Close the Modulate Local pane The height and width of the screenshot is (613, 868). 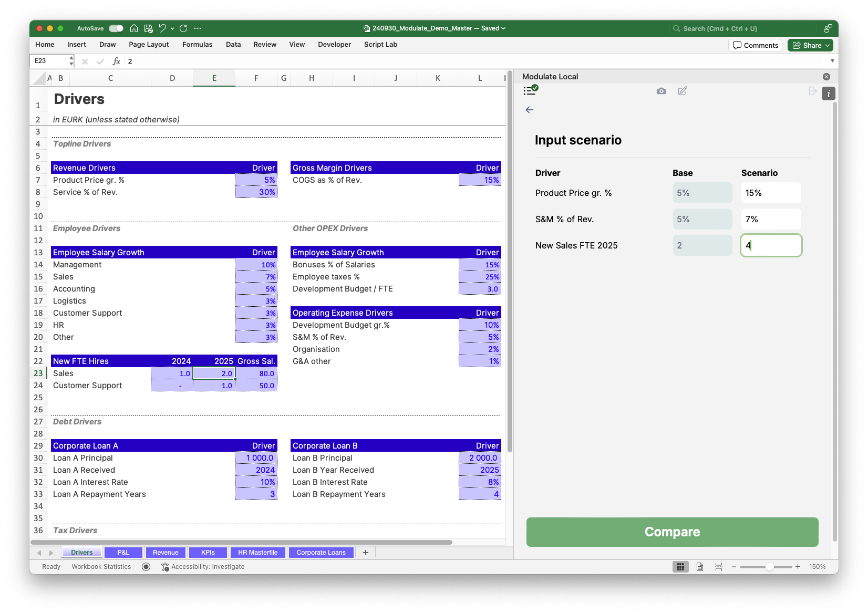pyautogui.click(x=826, y=77)
